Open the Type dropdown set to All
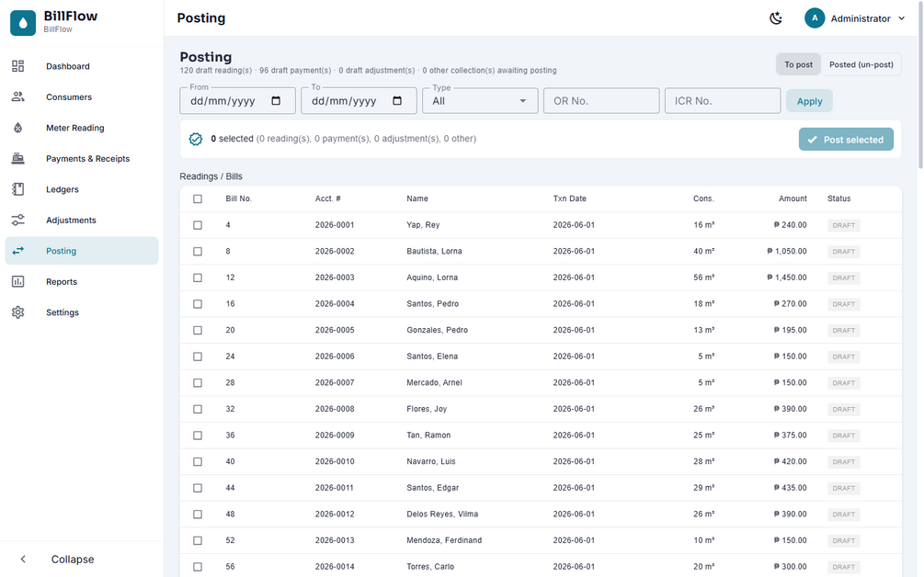 [x=480, y=101]
